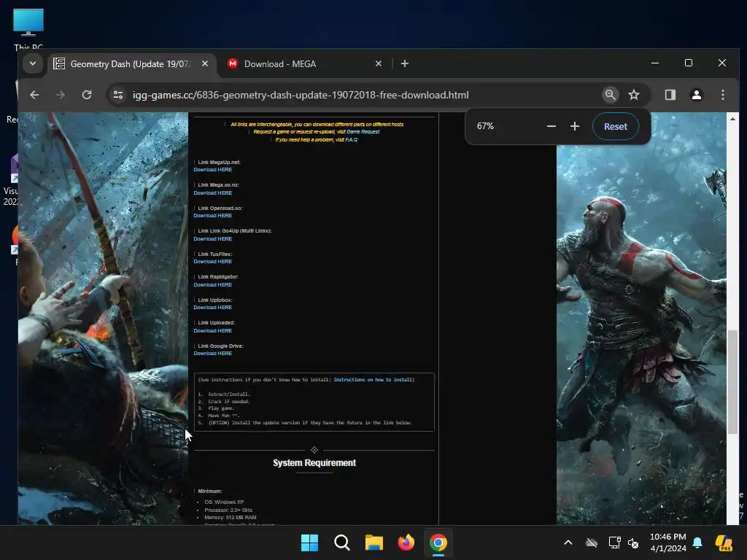Go back to the previous page

(34, 95)
